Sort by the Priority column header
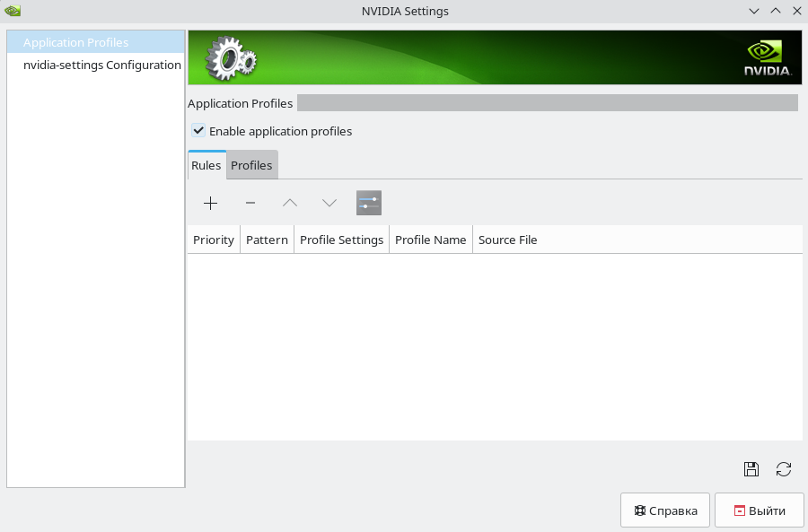This screenshot has width=808, height=532. click(214, 240)
